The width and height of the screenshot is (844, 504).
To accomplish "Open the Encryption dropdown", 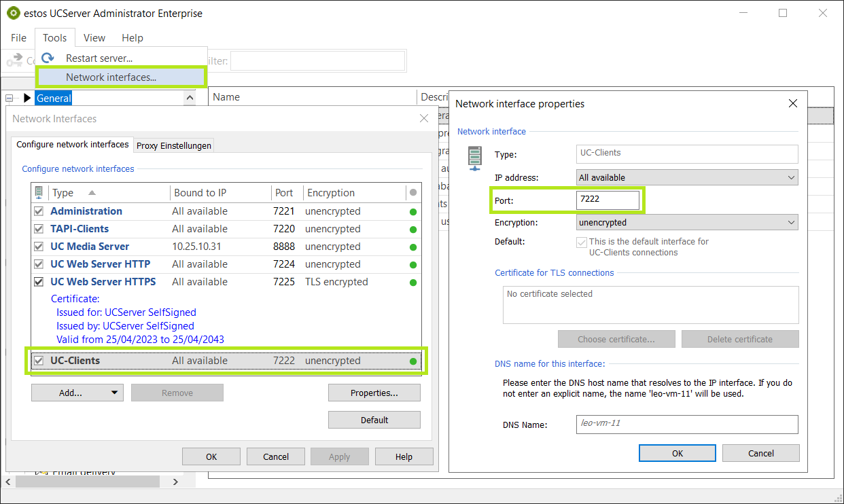I will [x=686, y=223].
